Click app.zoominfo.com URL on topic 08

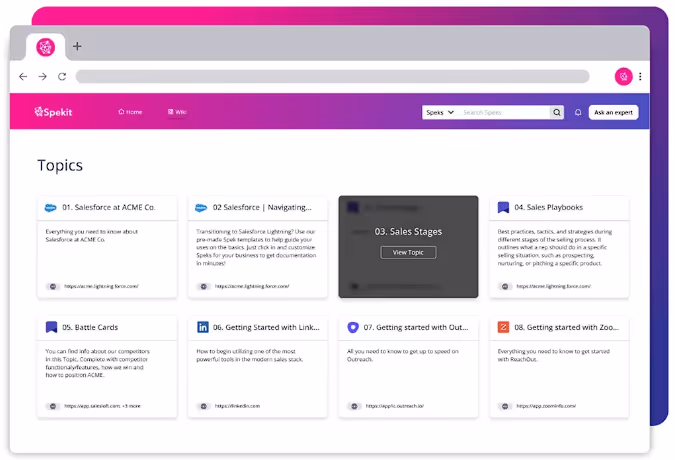546,406
